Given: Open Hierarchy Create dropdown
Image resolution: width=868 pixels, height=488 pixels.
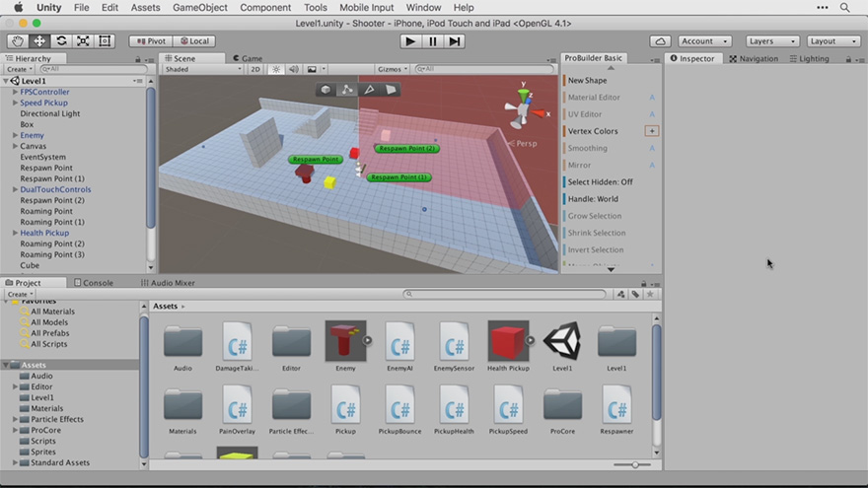Looking at the screenshot, I should pos(20,69).
